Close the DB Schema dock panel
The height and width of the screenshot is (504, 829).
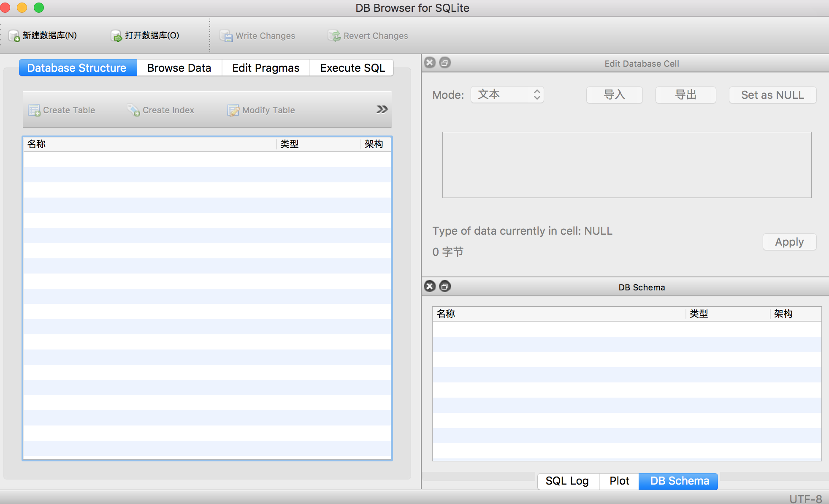tap(430, 287)
